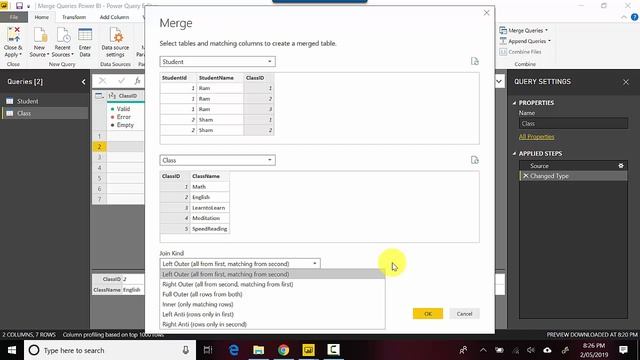
Task: Open the Windows Start menu
Action: coord(12,350)
